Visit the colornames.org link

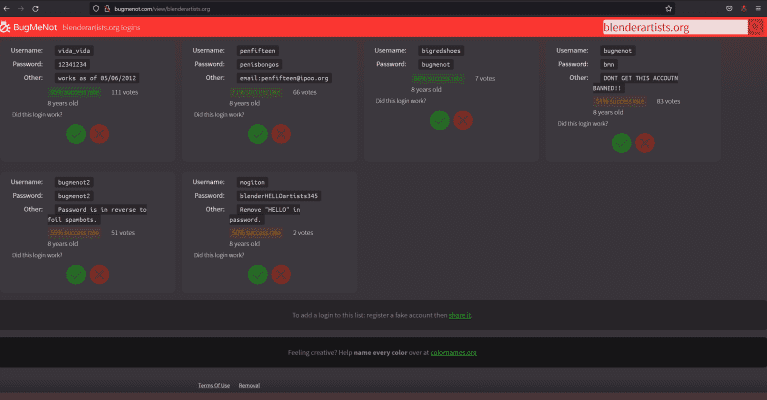coord(453,352)
